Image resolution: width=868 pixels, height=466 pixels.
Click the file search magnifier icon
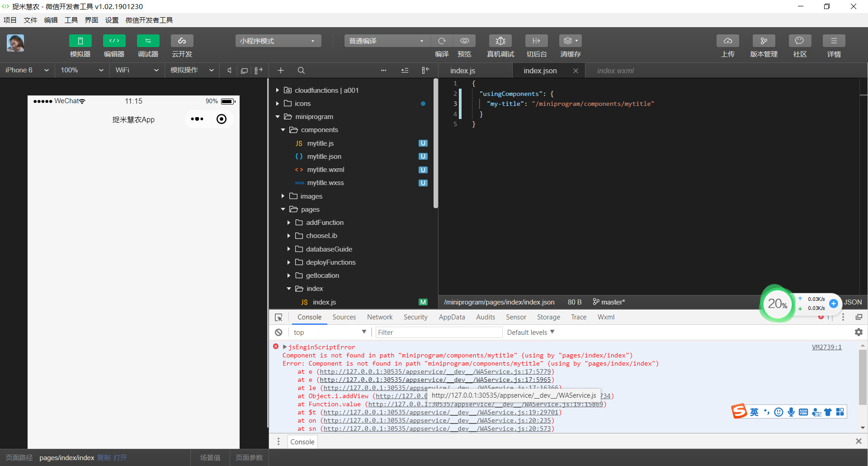301,70
